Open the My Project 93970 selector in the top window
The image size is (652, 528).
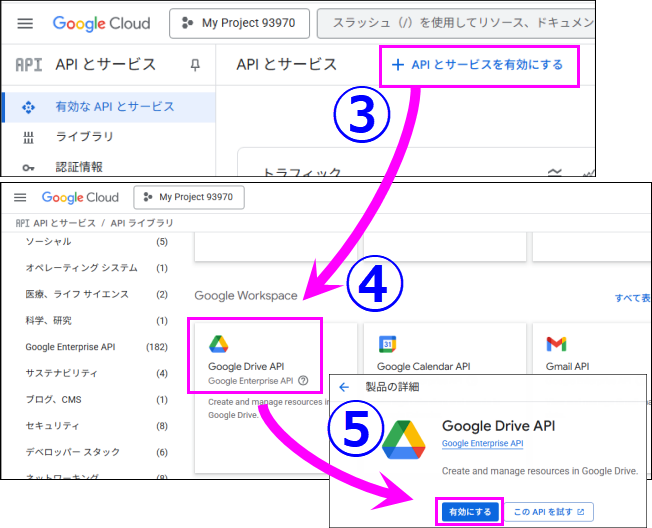[x=240, y=23]
